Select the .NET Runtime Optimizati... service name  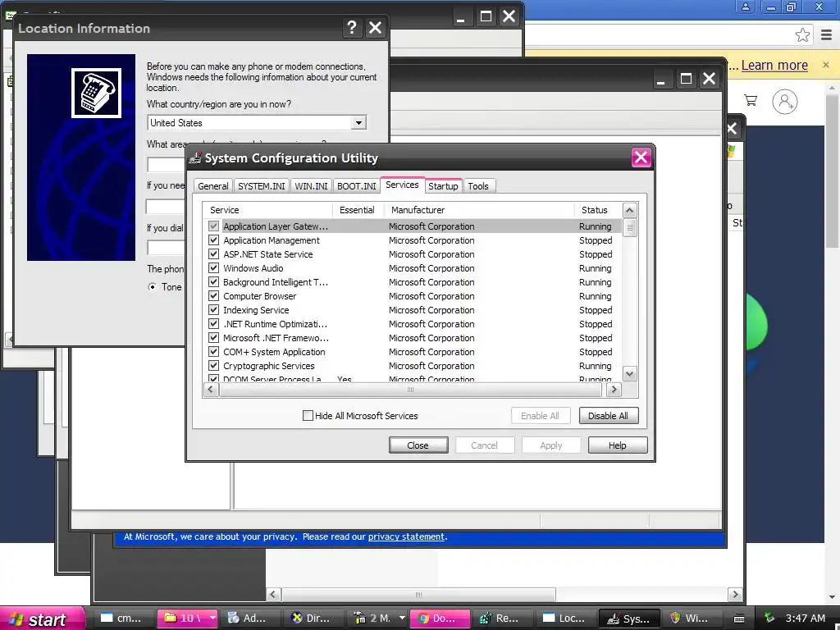point(275,323)
